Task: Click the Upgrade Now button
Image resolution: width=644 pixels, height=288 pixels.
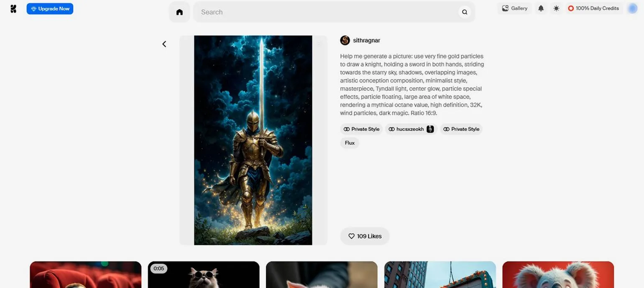Action: click(x=50, y=9)
